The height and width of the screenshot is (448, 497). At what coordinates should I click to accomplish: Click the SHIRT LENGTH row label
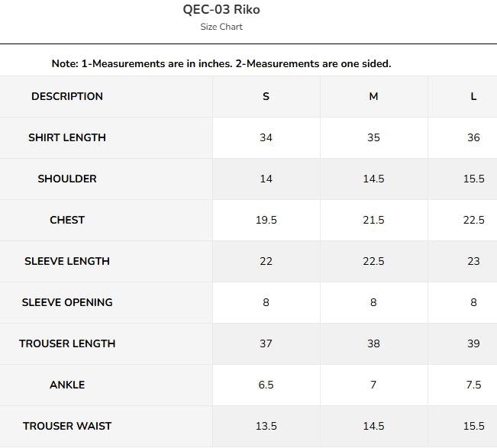67,137
